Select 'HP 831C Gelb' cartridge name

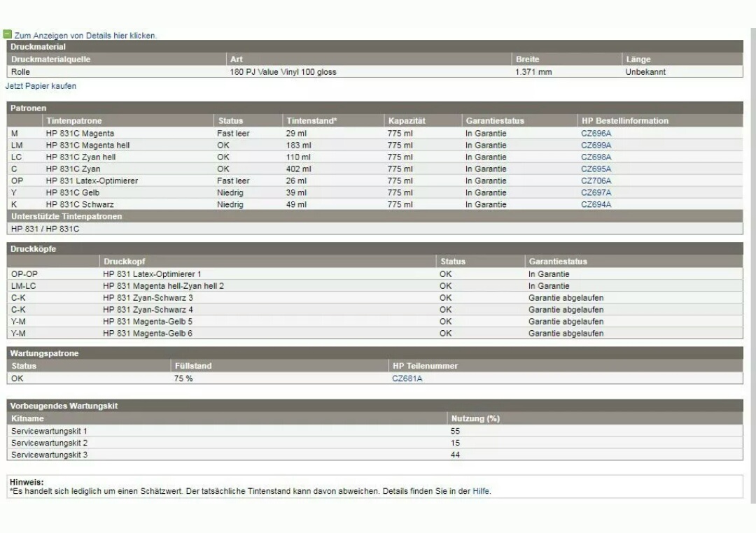[x=73, y=192]
